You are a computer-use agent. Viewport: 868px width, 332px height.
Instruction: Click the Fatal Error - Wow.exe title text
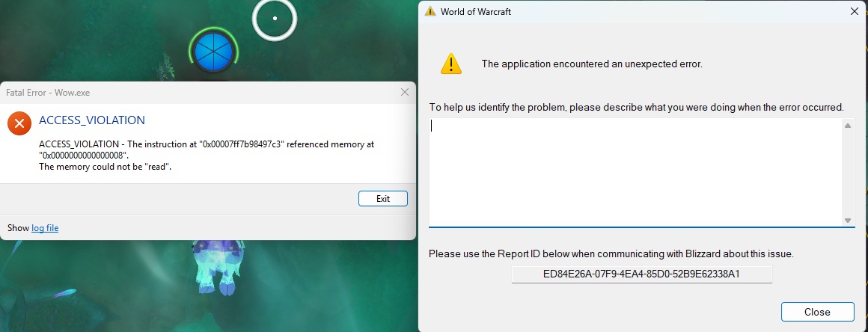point(48,93)
